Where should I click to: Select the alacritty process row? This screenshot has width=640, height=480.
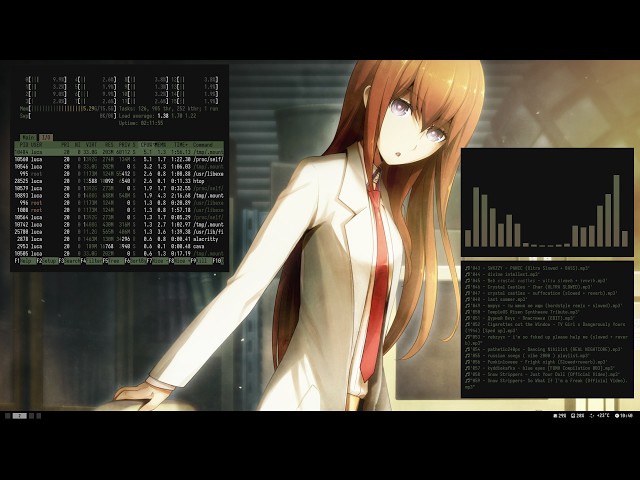tap(119, 239)
